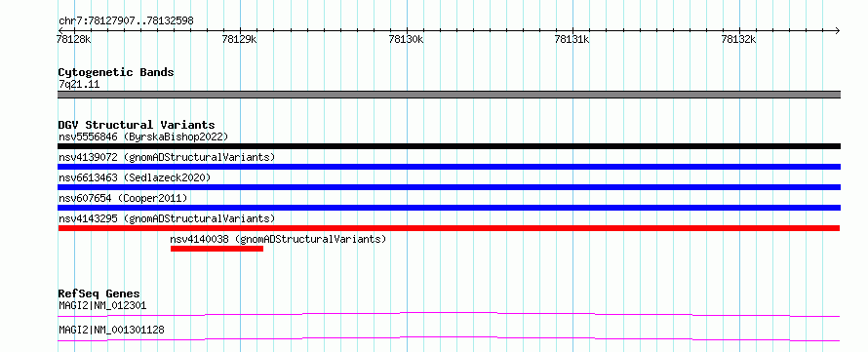The width and height of the screenshot is (868, 352).
Task: Click the MAGI2|NM_001301128 transcript label
Action: pos(111,331)
